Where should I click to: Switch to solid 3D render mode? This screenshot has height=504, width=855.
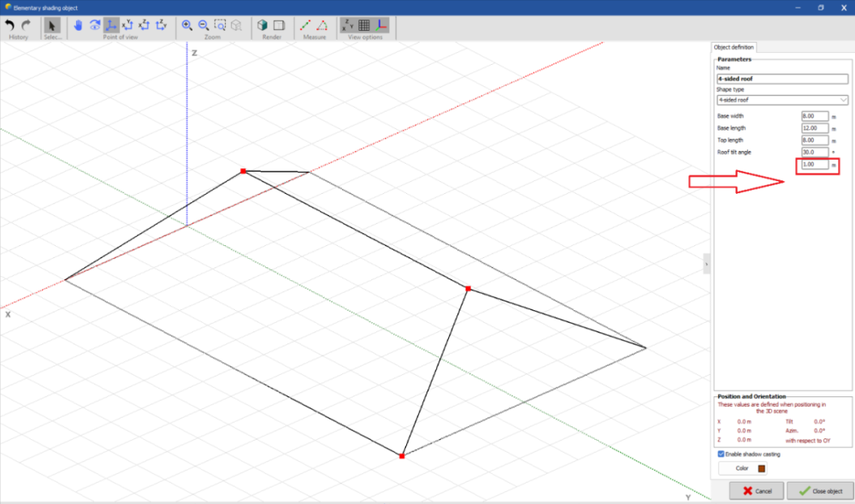coord(263,25)
